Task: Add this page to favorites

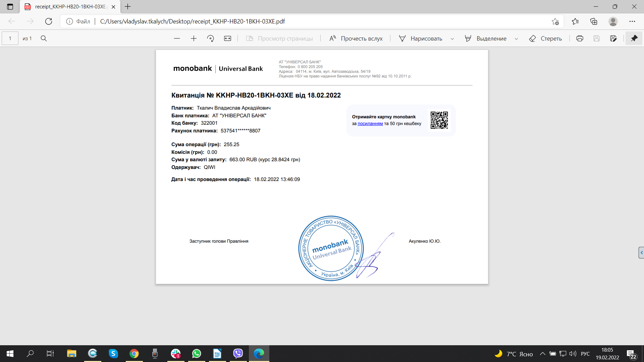Action: tap(555, 21)
